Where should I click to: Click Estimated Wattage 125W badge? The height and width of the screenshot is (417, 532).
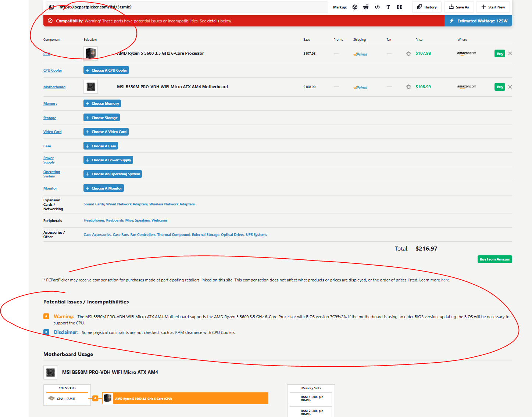(478, 21)
